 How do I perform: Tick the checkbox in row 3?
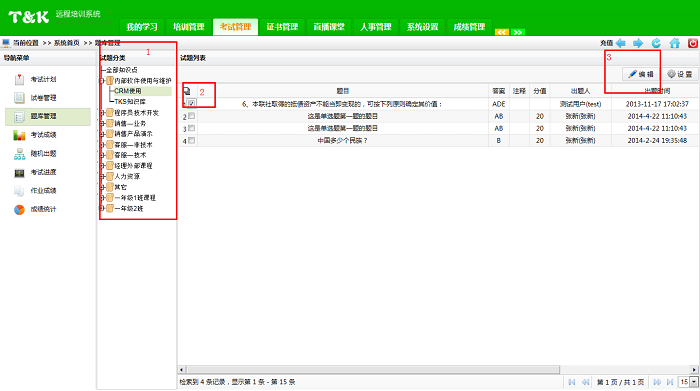(192, 129)
